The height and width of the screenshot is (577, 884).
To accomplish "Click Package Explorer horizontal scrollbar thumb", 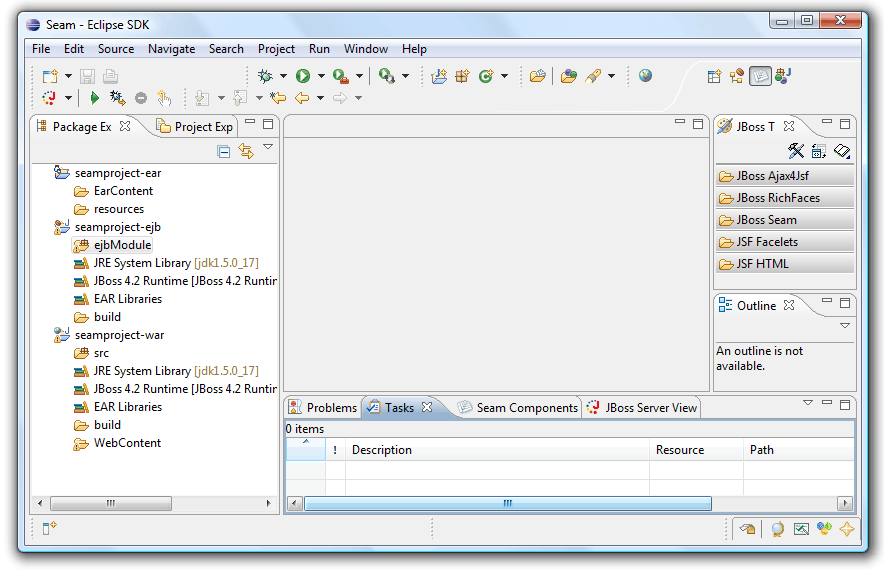I will click(111, 503).
